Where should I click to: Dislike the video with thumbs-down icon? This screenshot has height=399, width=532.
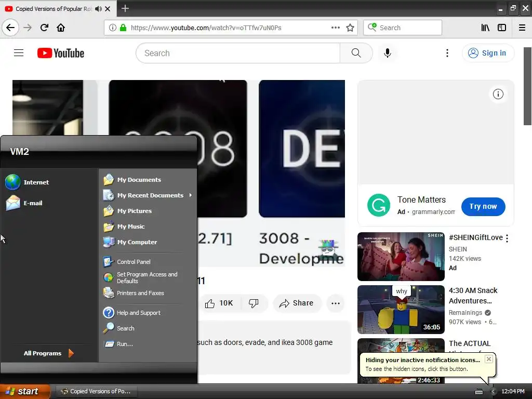pyautogui.click(x=254, y=303)
